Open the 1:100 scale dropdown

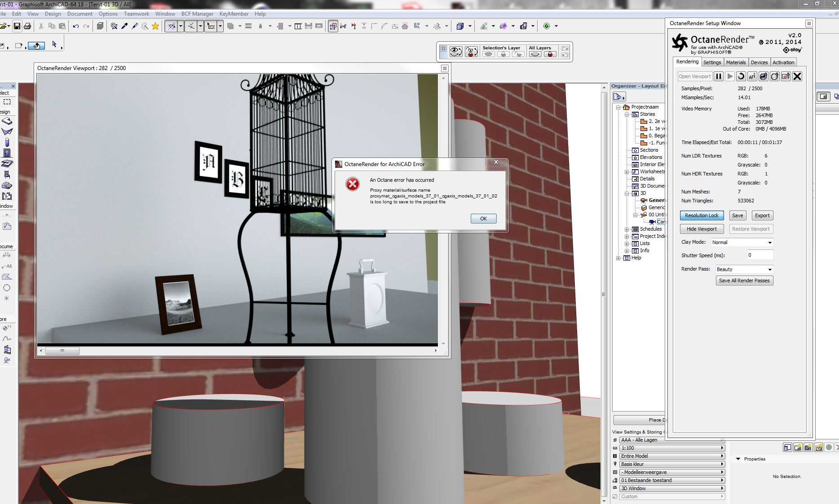point(672,448)
